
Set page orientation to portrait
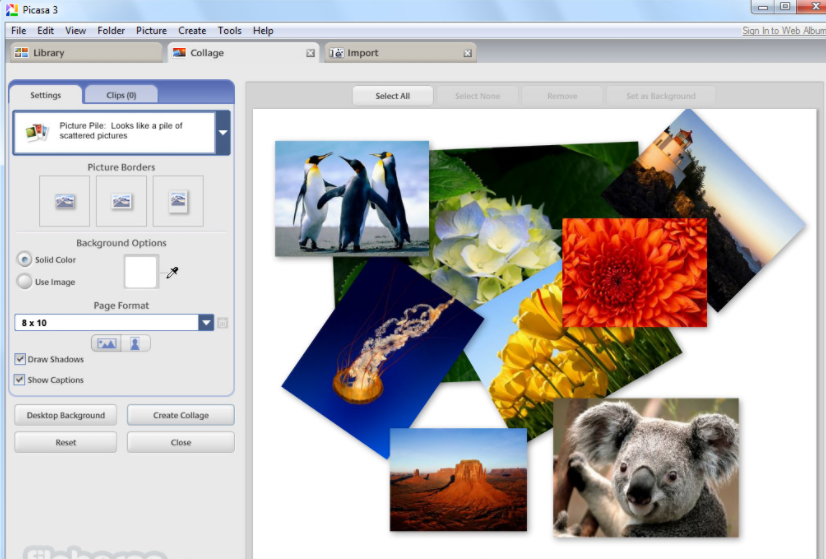[135, 343]
